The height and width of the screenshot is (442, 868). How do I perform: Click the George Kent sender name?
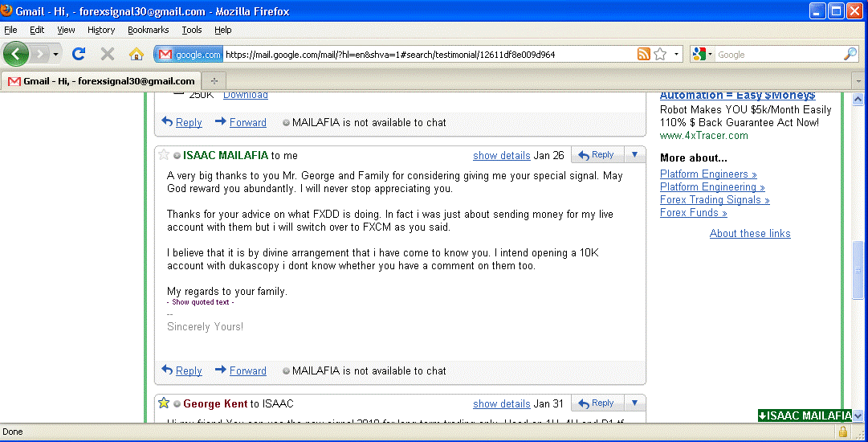[x=215, y=403]
